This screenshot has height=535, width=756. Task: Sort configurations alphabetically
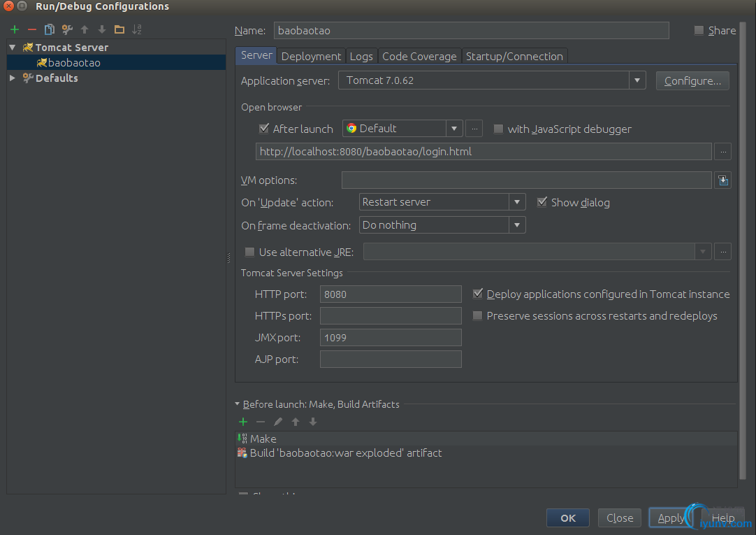click(137, 29)
